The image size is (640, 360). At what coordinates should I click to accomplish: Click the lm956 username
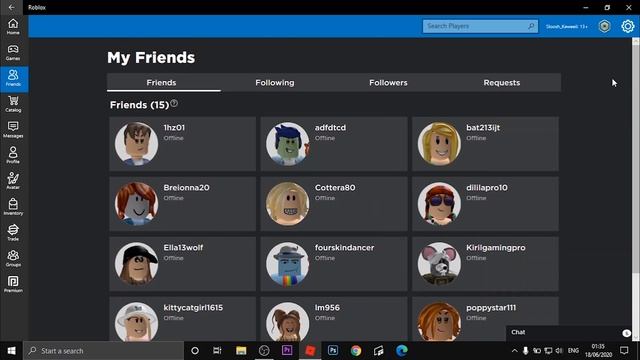click(x=327, y=308)
